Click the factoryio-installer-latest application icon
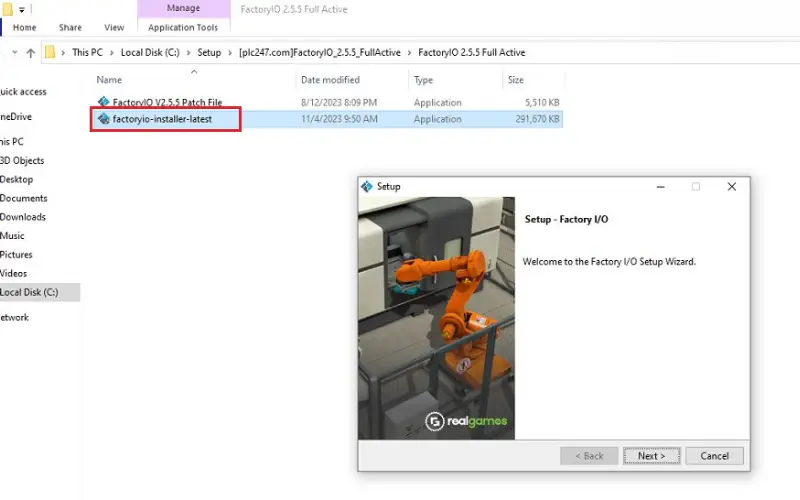Screen dimensions: 800x500 pos(104,119)
